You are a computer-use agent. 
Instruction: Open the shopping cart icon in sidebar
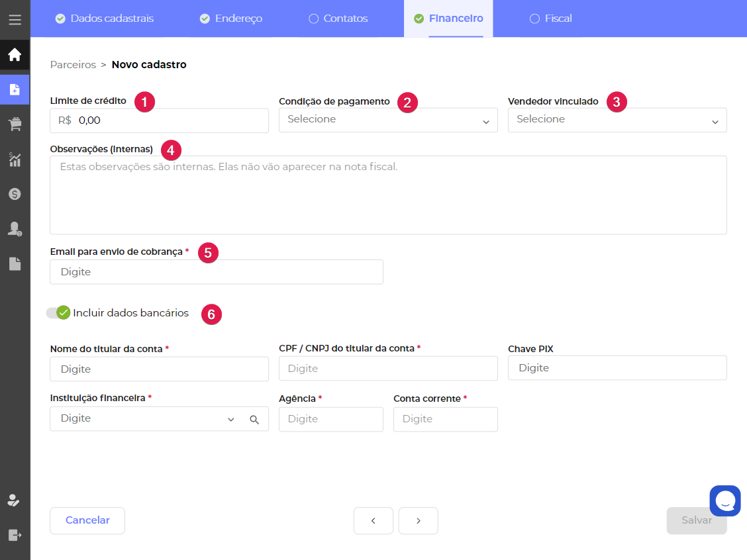15,124
